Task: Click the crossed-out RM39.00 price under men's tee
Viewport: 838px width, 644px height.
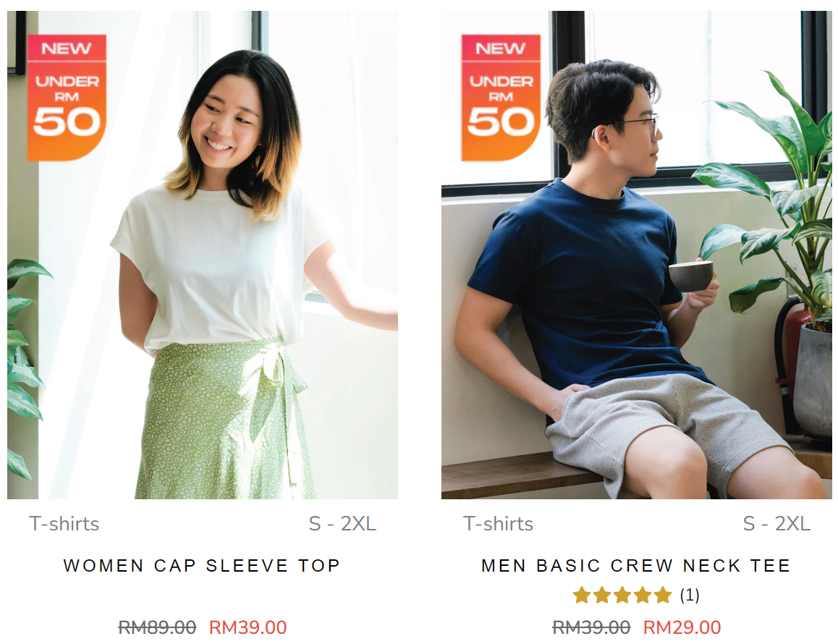Action: click(x=591, y=627)
